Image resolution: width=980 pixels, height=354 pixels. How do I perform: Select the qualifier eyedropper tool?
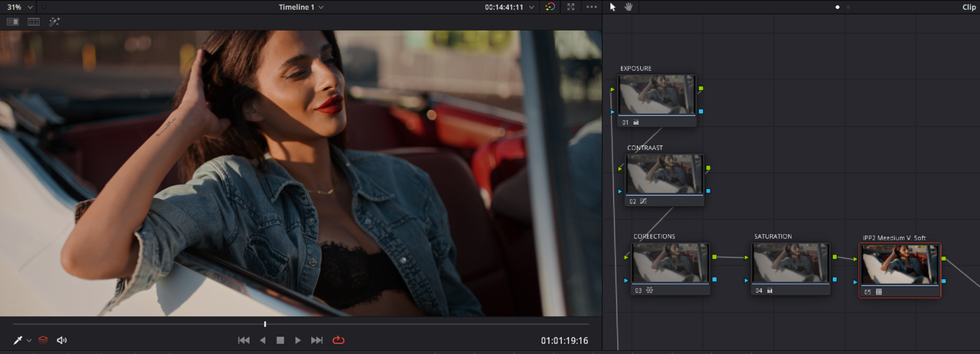pyautogui.click(x=18, y=340)
